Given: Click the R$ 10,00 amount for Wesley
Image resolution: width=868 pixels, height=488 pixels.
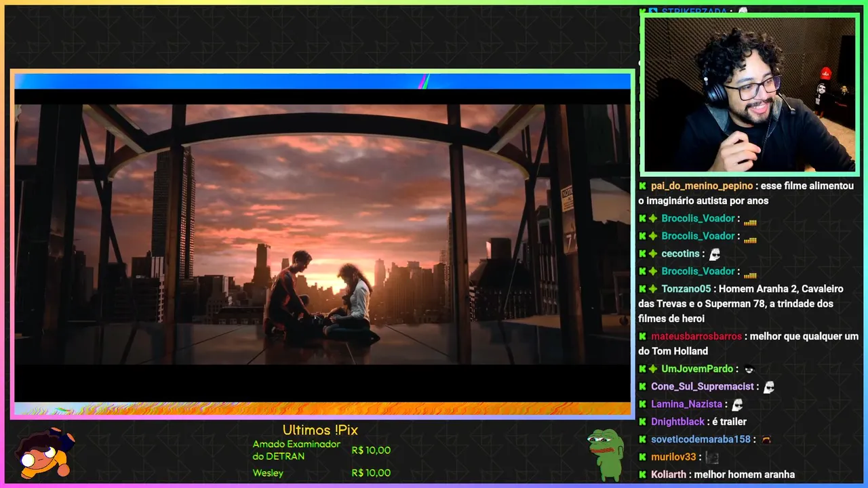Looking at the screenshot, I should [x=371, y=473].
